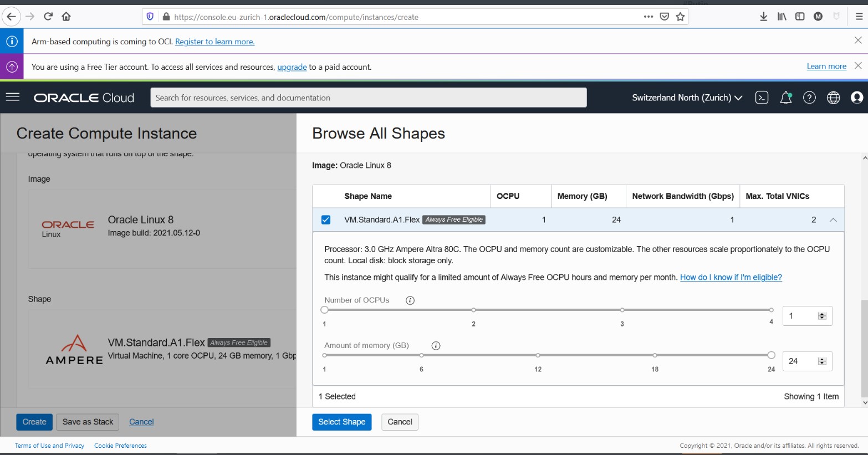Click the Free Tier upgrade arrow icon
This screenshot has width=868, height=455.
12,67
